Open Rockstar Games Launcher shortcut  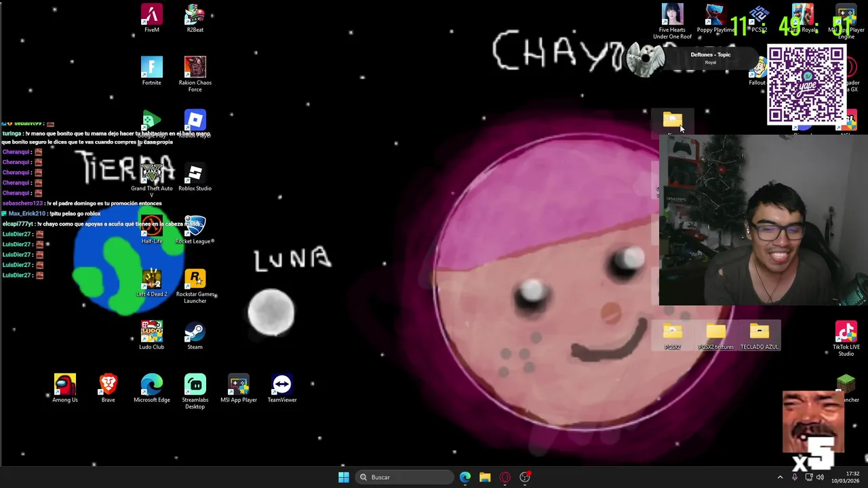(195, 287)
